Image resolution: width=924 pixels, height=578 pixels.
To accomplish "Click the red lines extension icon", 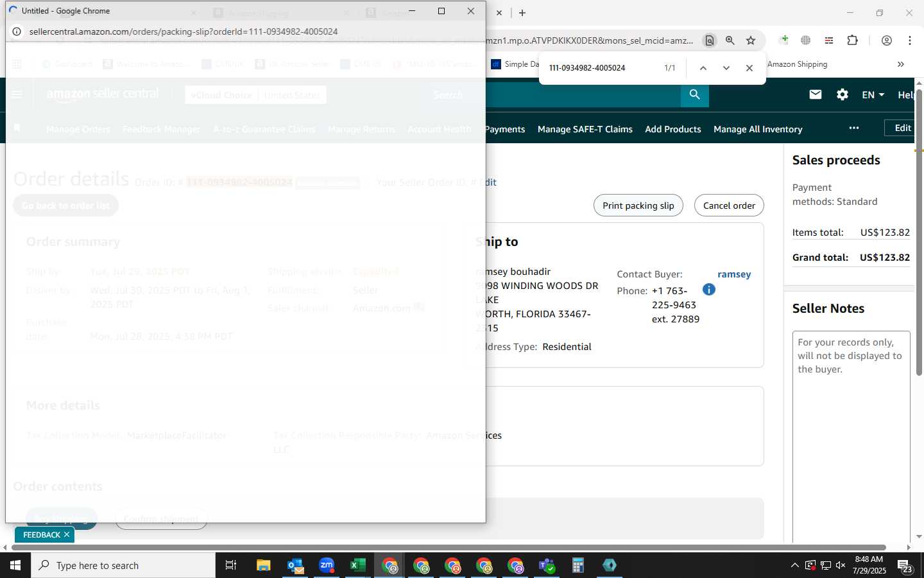I will (829, 40).
